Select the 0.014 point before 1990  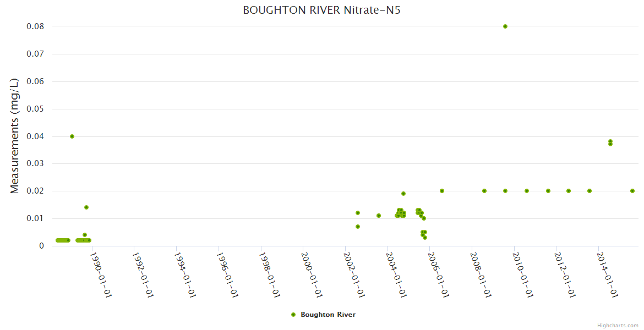click(86, 207)
